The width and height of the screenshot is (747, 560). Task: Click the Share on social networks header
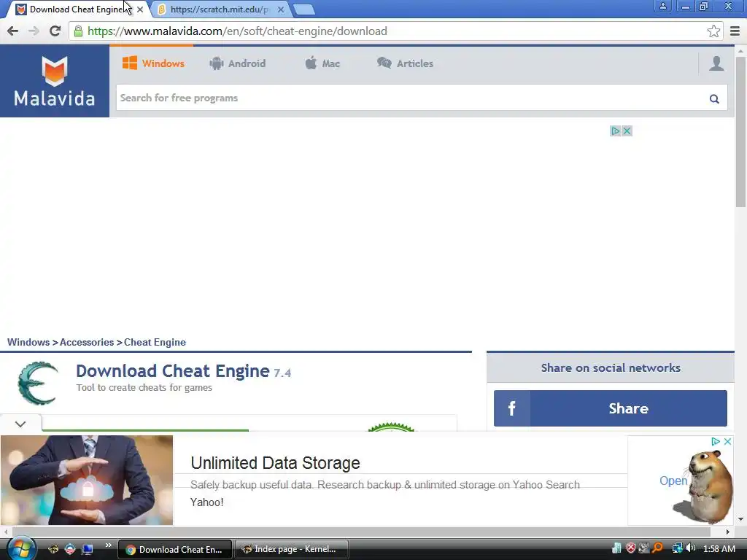(611, 367)
